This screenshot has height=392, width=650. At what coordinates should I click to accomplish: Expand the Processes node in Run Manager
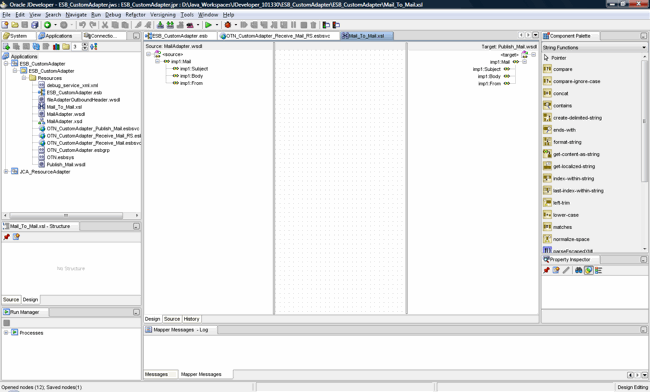pos(6,332)
